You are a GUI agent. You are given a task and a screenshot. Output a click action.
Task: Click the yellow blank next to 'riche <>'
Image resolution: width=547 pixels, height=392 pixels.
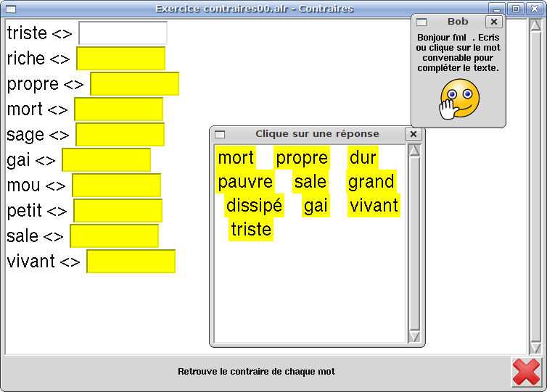point(120,59)
